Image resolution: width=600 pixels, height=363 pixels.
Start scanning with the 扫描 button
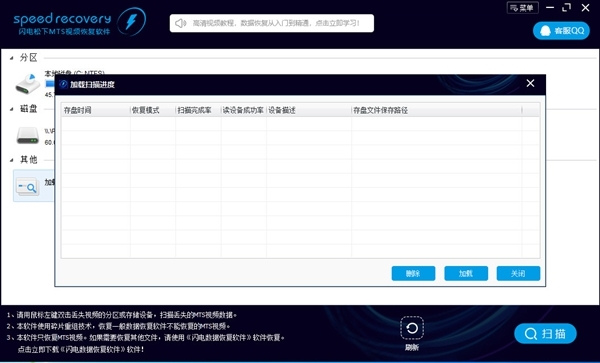pos(545,334)
